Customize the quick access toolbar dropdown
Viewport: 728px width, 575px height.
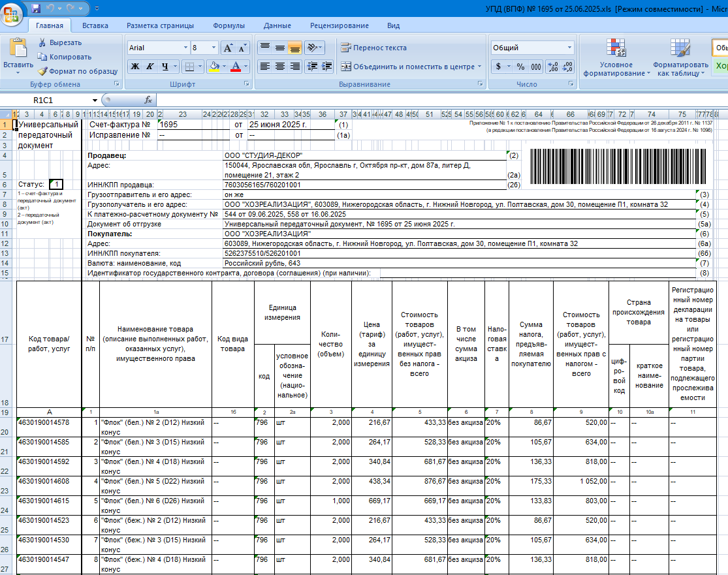coord(97,8)
